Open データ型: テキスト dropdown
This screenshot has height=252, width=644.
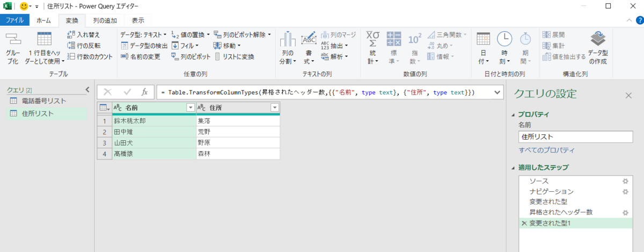[143, 35]
